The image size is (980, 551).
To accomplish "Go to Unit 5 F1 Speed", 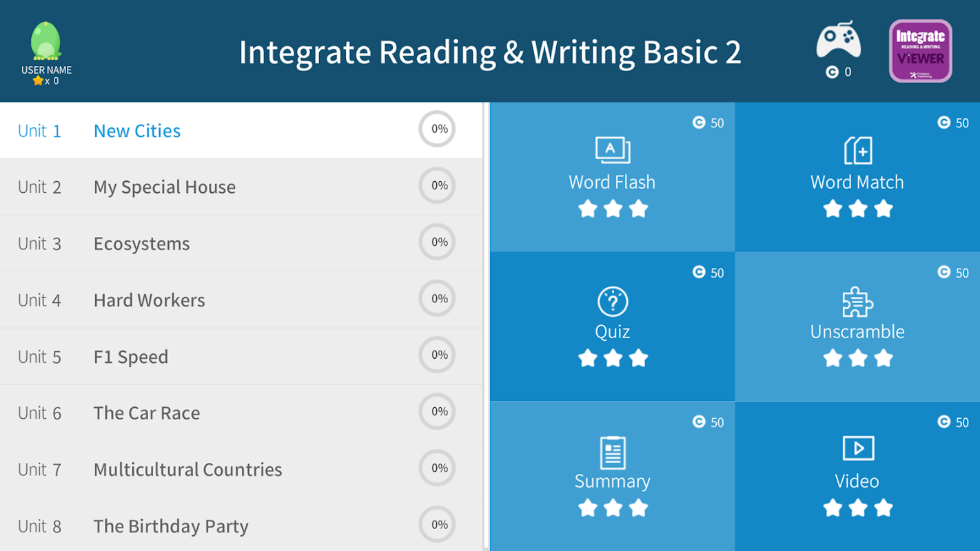I will click(x=131, y=357).
